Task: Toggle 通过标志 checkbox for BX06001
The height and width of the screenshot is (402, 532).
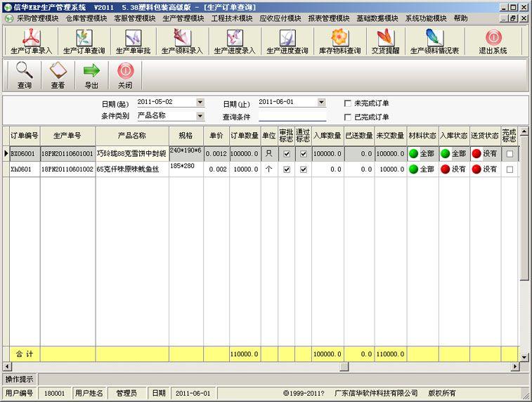Action: (x=304, y=154)
